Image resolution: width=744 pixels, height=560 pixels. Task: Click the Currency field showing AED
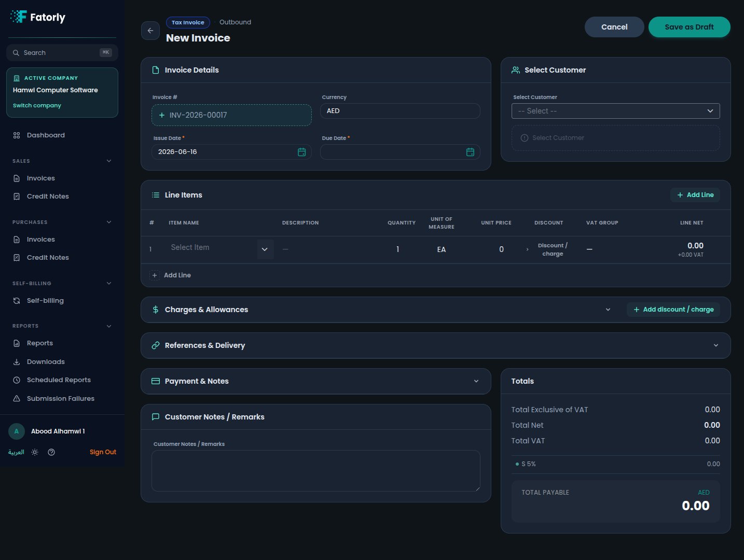[400, 111]
